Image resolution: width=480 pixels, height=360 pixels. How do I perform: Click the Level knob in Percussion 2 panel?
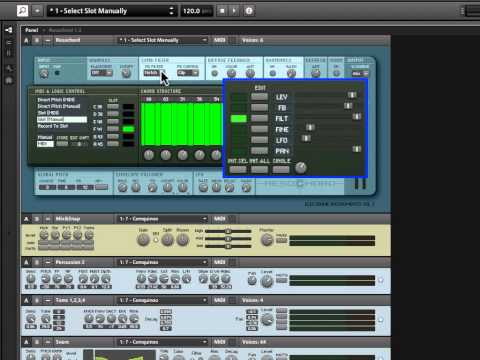point(267,282)
